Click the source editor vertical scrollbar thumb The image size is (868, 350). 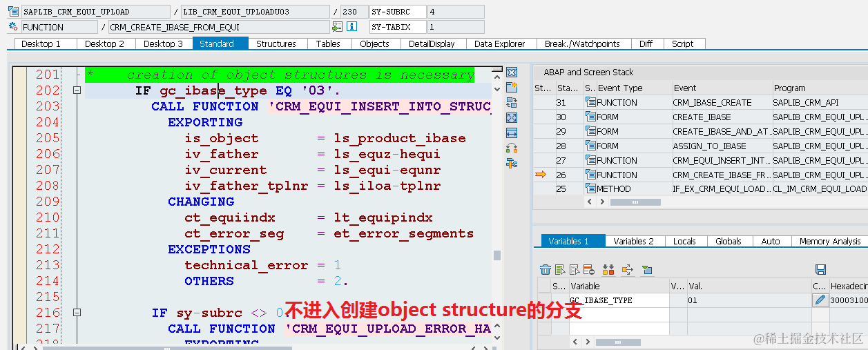point(496,256)
